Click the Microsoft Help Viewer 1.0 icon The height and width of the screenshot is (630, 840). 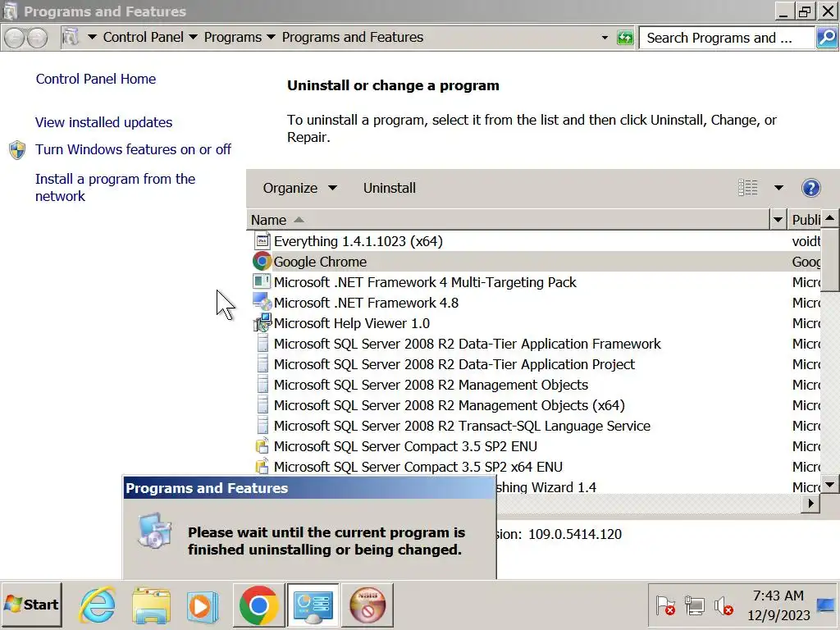tap(262, 322)
